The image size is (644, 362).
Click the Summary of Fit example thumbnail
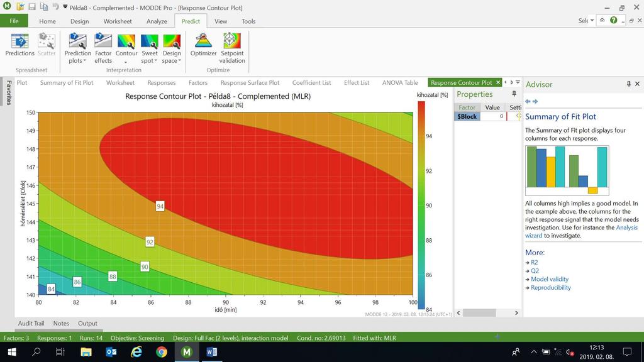(567, 170)
